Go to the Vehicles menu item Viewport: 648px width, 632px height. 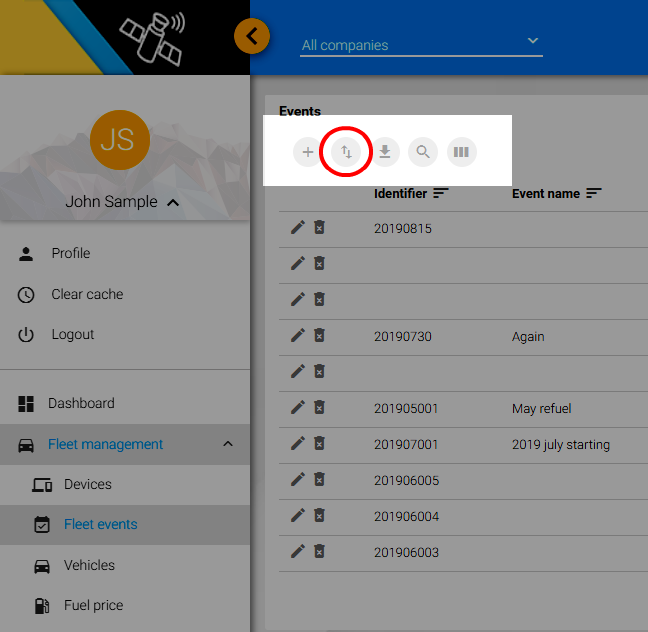coord(89,565)
